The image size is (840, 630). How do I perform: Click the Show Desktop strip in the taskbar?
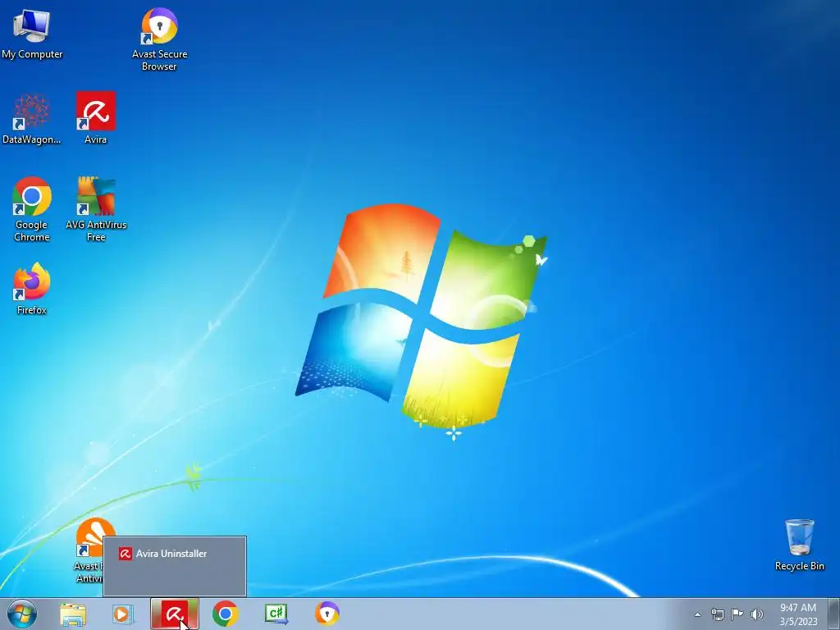(834, 614)
